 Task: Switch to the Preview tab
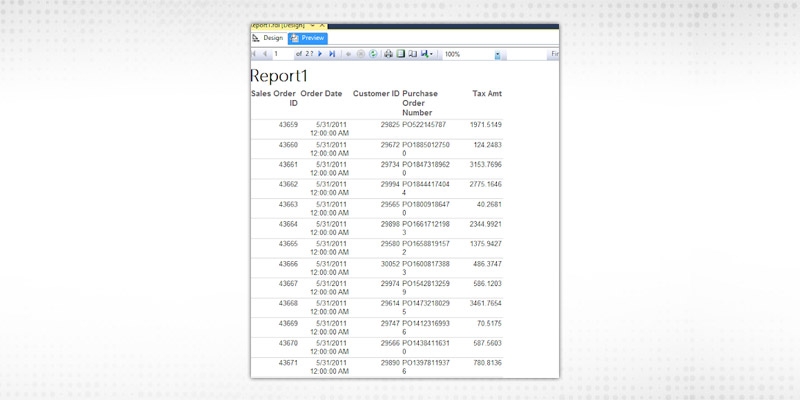[x=307, y=38]
